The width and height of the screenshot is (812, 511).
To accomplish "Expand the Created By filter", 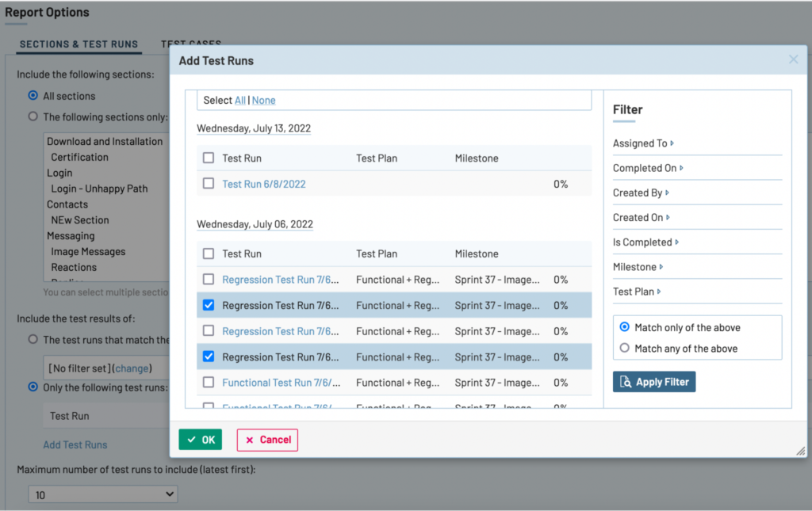I will [x=640, y=193].
